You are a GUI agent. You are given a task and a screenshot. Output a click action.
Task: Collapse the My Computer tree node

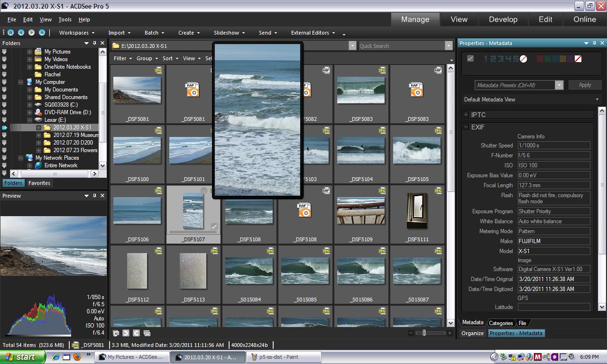(21, 82)
